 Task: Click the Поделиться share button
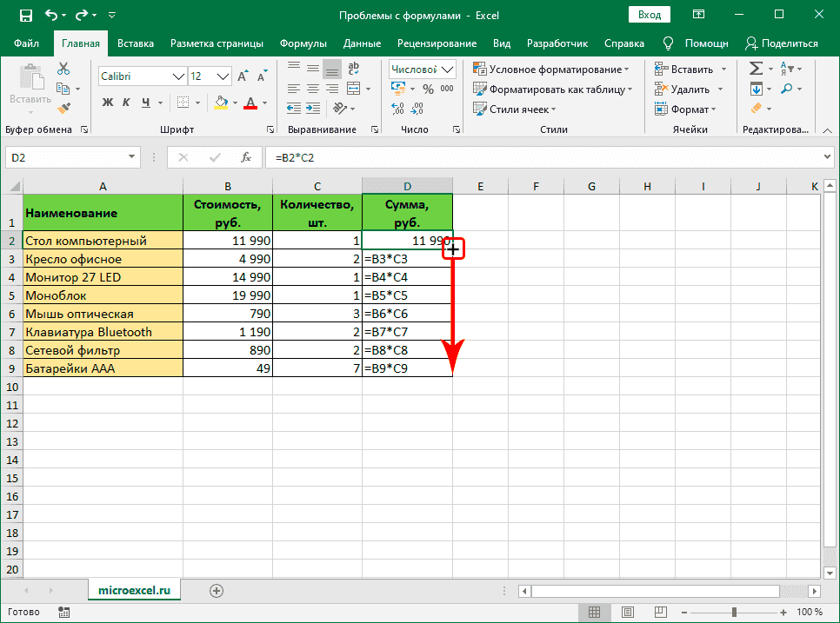[781, 43]
